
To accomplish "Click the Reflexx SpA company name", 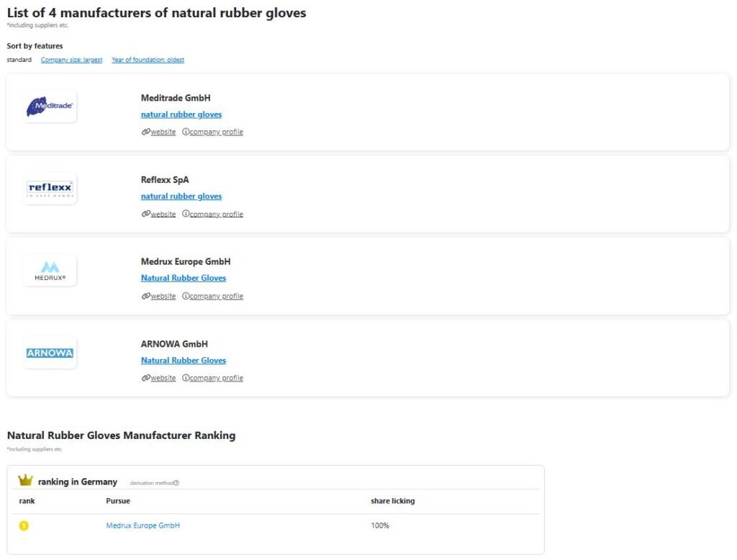I will pyautogui.click(x=165, y=180).
